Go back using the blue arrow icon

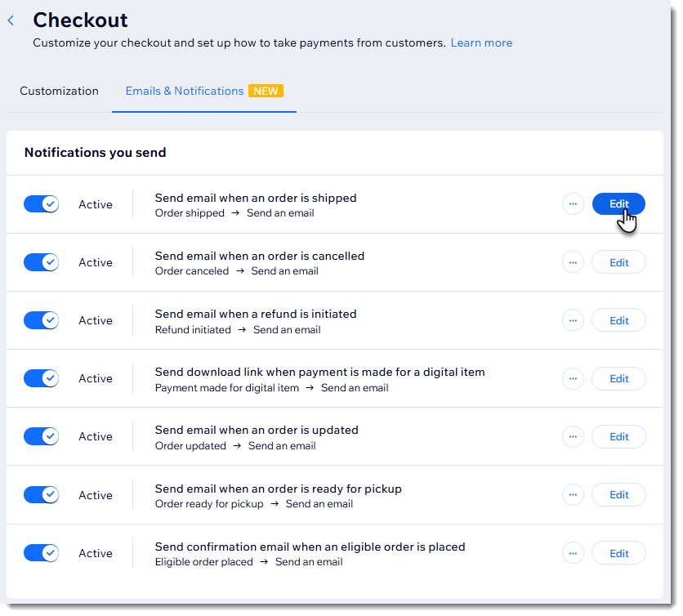(x=11, y=20)
